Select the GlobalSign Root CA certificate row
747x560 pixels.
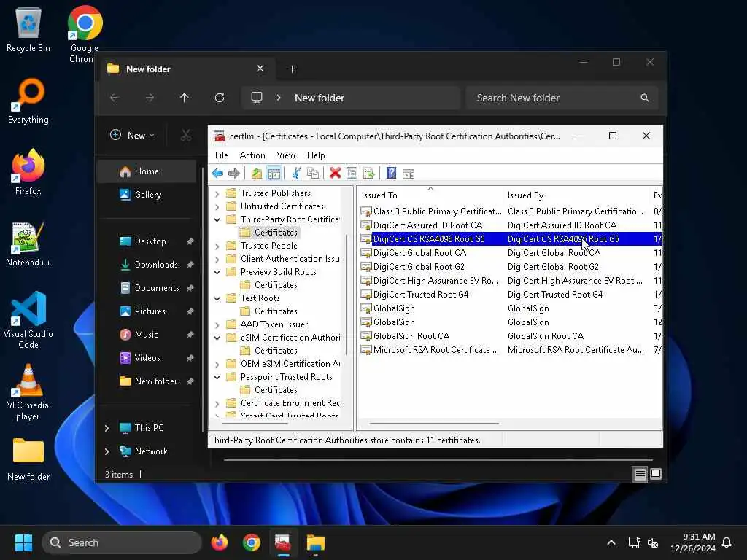tap(511, 335)
